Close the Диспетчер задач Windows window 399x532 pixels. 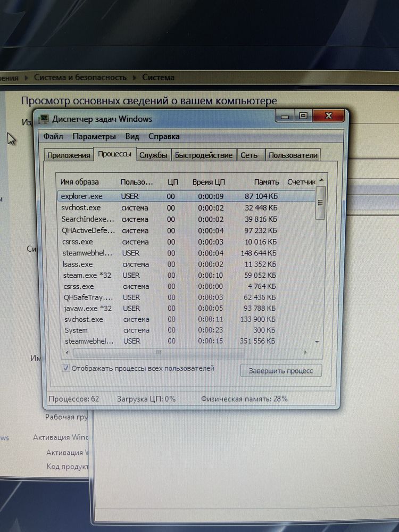click(328, 115)
